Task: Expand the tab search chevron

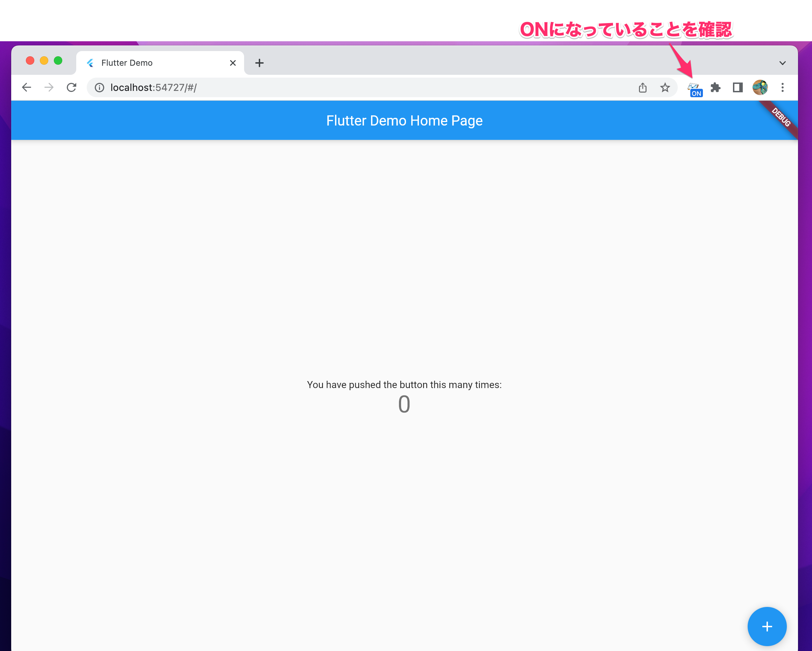Action: (x=783, y=63)
